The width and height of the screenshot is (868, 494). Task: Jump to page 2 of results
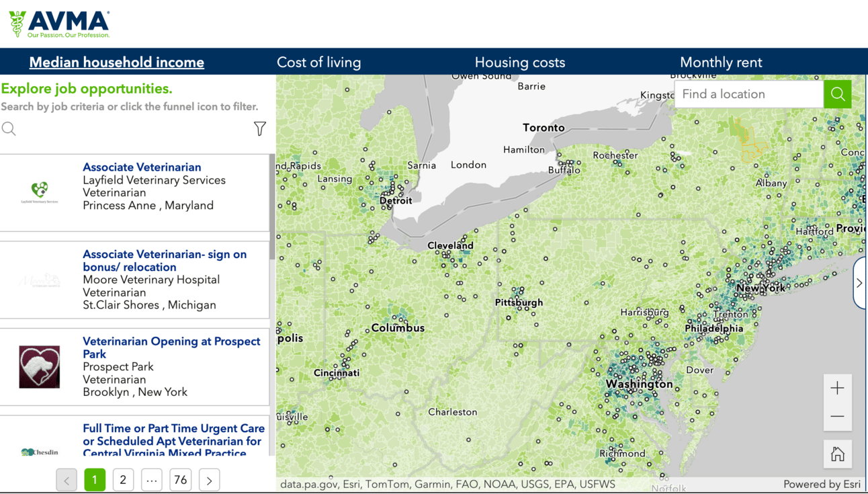(x=123, y=480)
